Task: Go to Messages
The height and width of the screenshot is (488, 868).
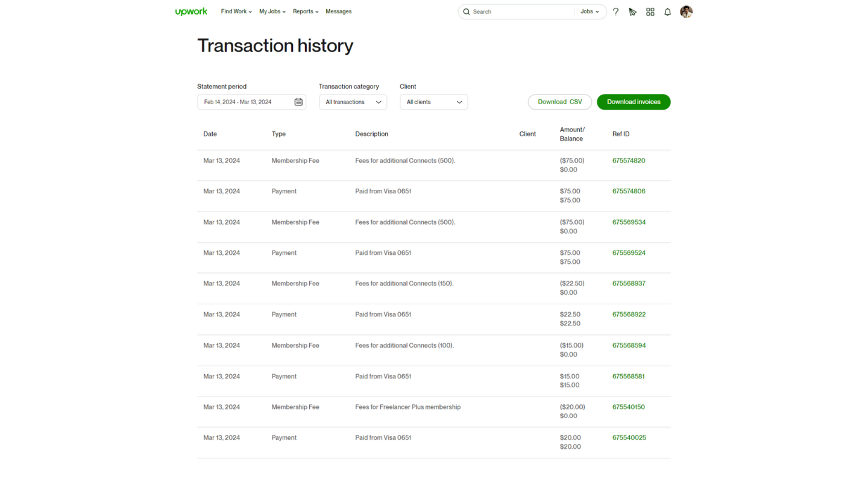Action: click(x=338, y=11)
